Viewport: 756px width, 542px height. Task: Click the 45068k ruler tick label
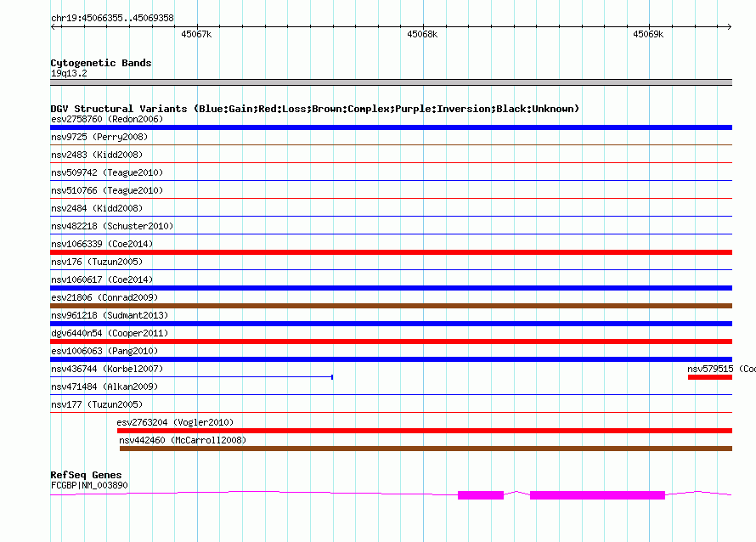[x=422, y=34]
